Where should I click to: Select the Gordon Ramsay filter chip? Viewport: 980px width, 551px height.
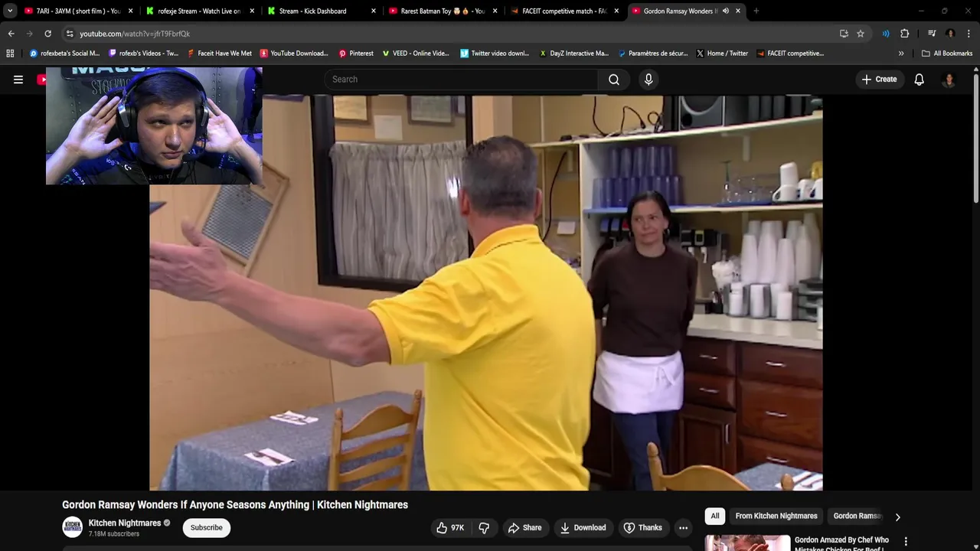[x=857, y=516]
